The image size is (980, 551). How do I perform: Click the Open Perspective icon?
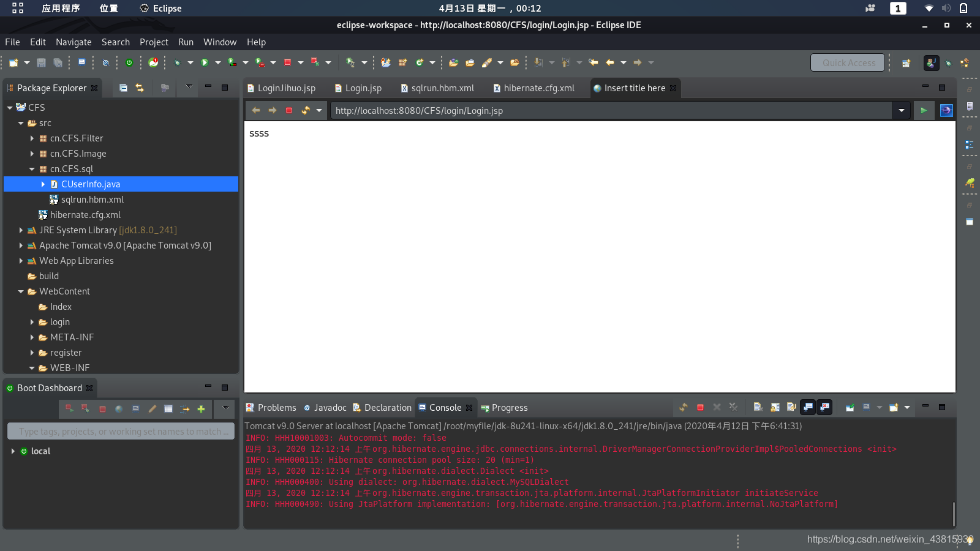click(907, 62)
